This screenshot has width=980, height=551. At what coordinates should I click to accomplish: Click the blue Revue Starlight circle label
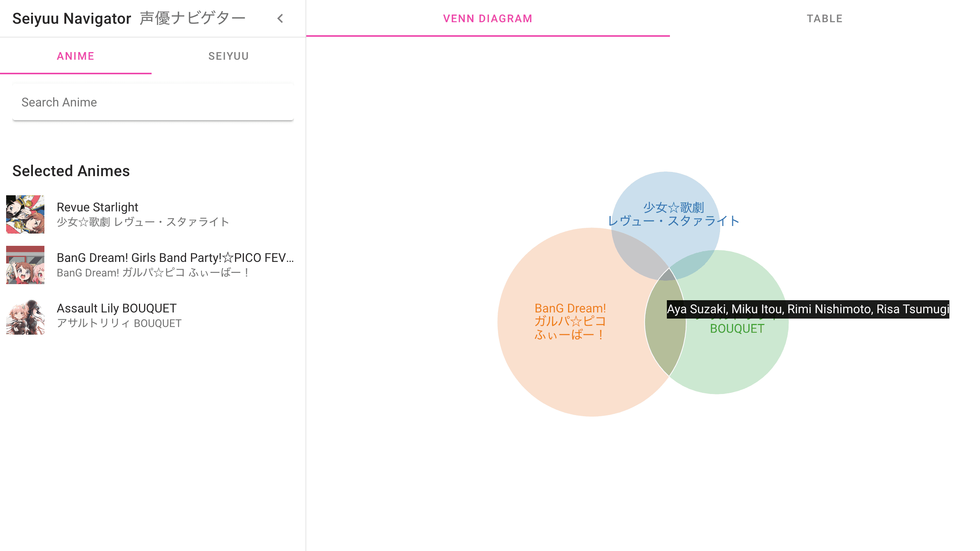[x=673, y=214]
